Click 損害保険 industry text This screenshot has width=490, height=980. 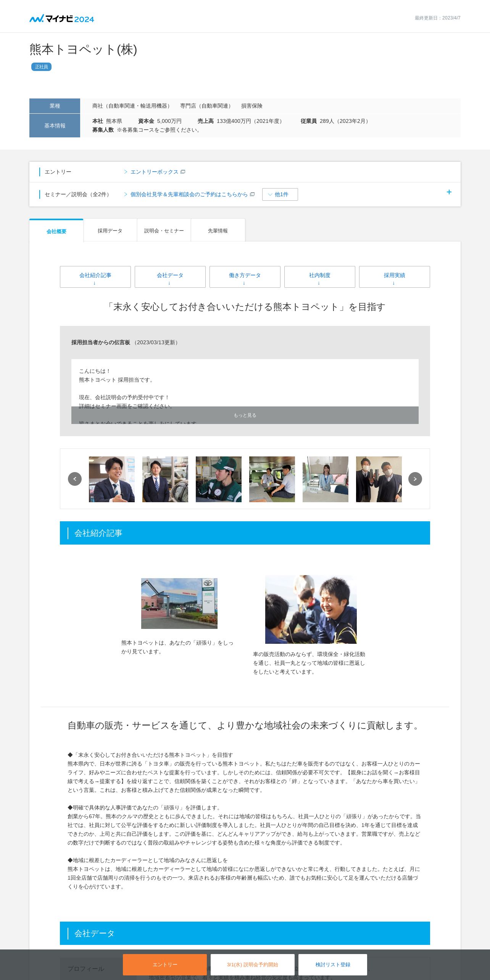point(252,106)
